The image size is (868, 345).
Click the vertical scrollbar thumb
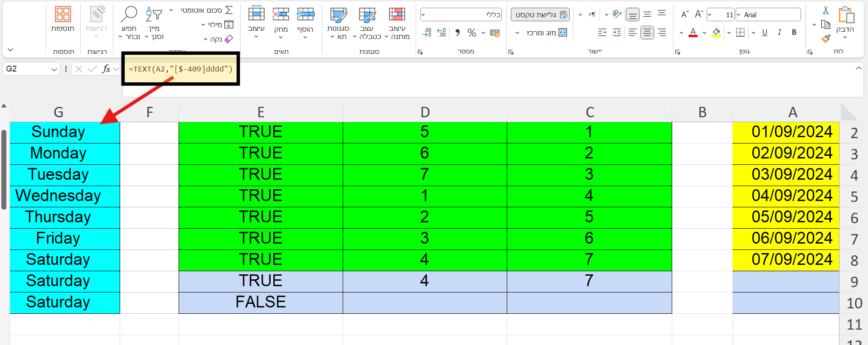click(4, 170)
